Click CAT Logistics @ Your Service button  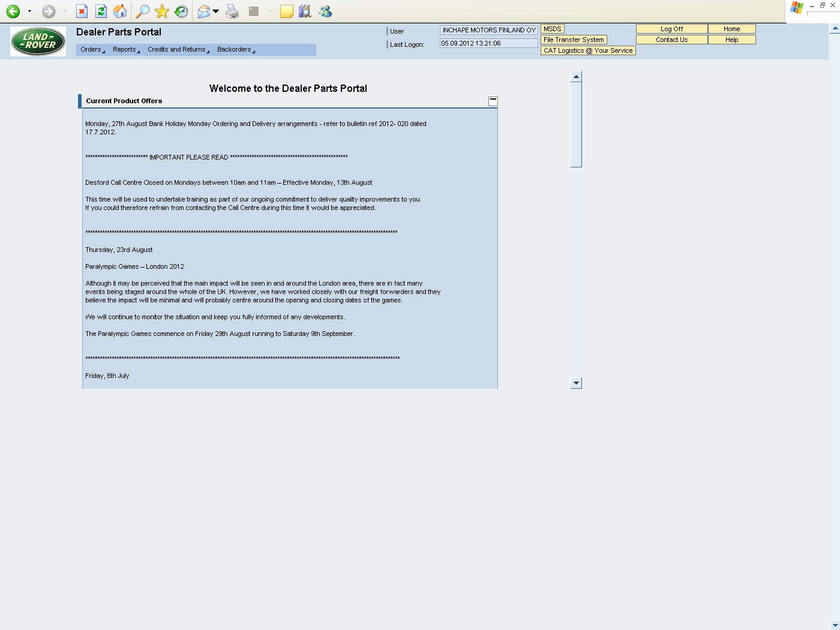point(588,50)
